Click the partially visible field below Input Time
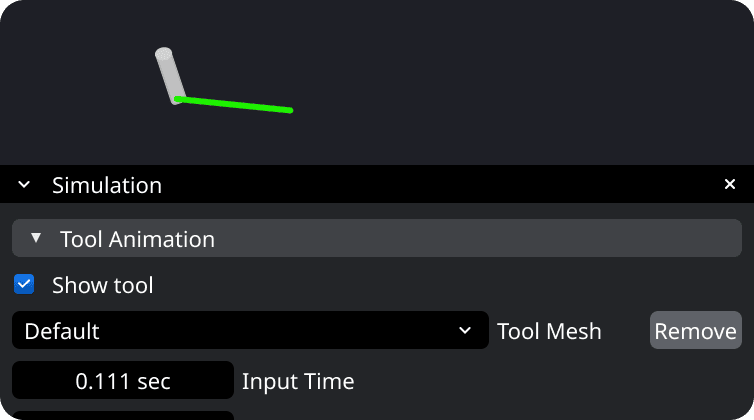Viewport: 754px width, 420px height. click(x=123, y=414)
